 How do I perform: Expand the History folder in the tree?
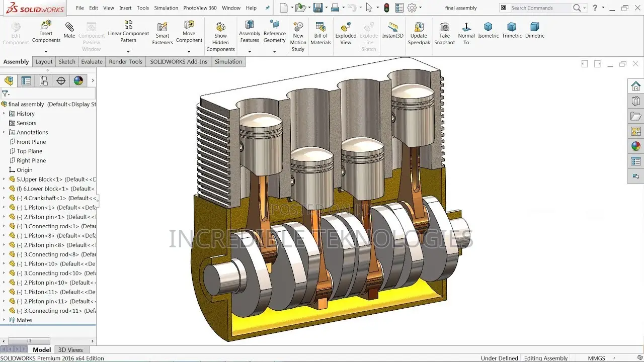pyautogui.click(x=4, y=113)
